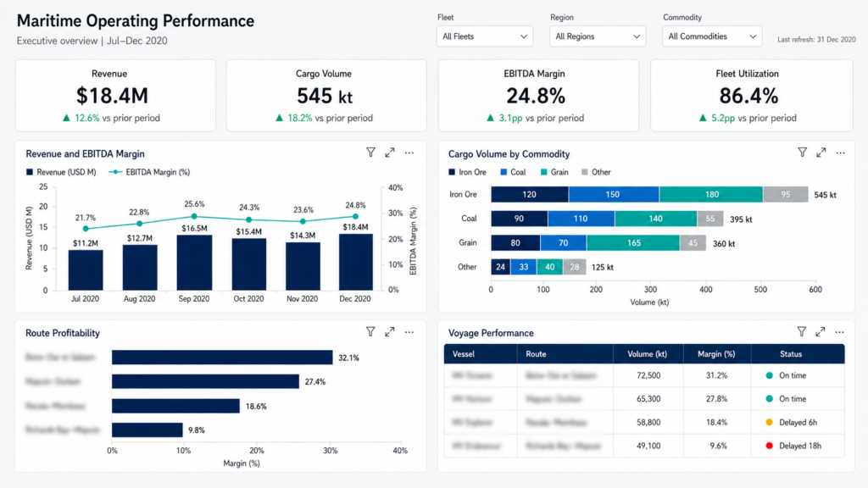The width and height of the screenshot is (868, 488).
Task: Click the 65,300 volume table cell
Action: pyautogui.click(x=648, y=398)
